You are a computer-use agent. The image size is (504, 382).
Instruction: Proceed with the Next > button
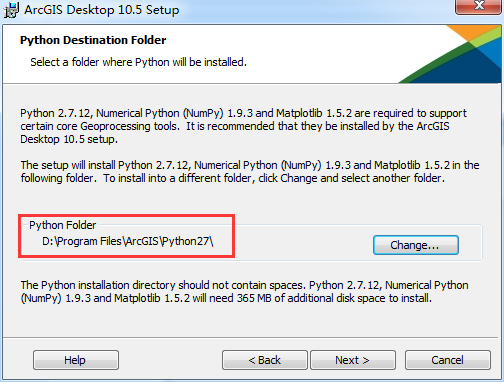tap(353, 360)
